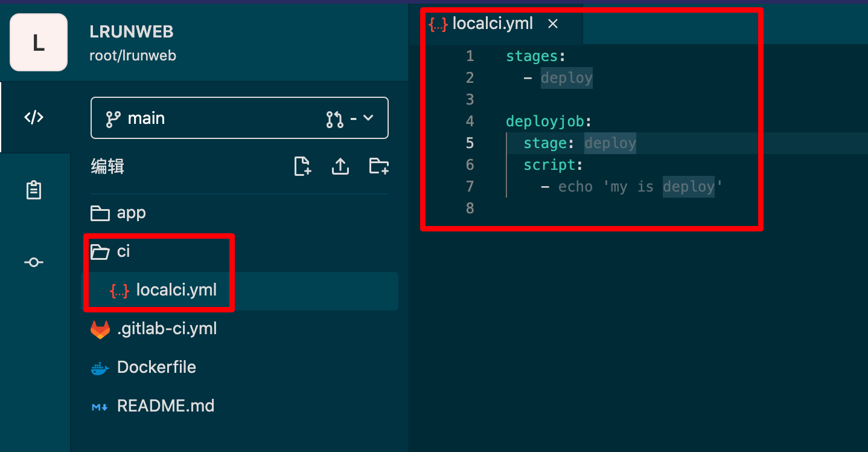868x452 pixels.
Task: Click the Docker whale icon beside Dockerfile
Action: 100,367
